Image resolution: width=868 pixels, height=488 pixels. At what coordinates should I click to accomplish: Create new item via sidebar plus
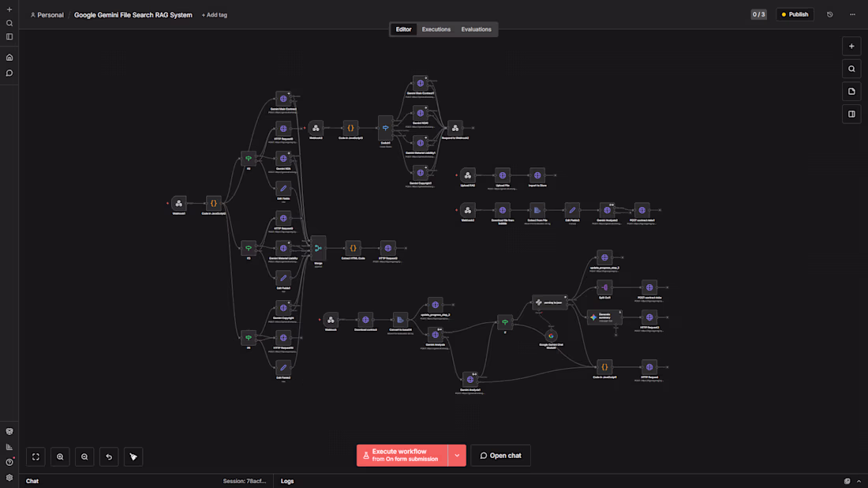point(9,9)
